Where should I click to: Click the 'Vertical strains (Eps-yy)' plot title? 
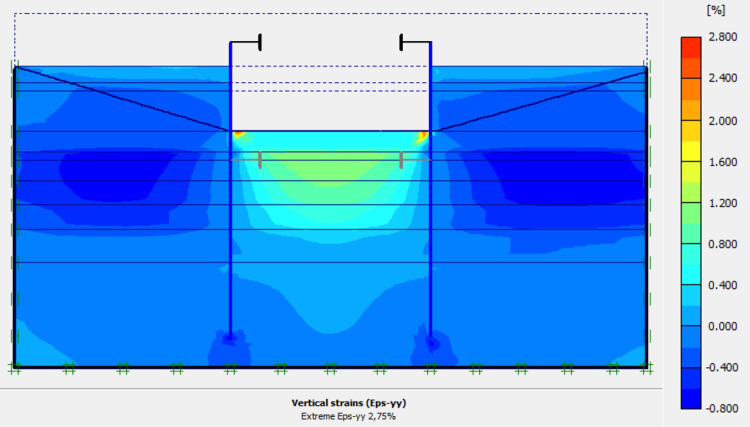349,403
